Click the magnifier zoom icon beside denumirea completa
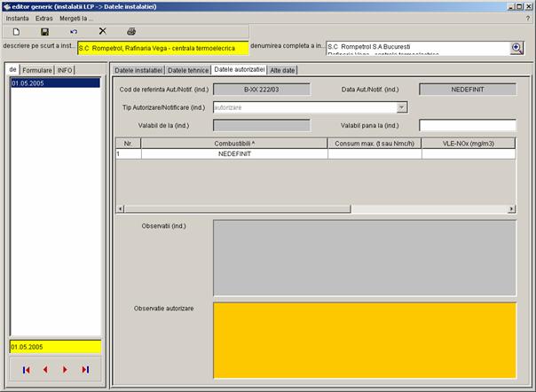Viewport: 536px width, 392px height. click(516, 48)
